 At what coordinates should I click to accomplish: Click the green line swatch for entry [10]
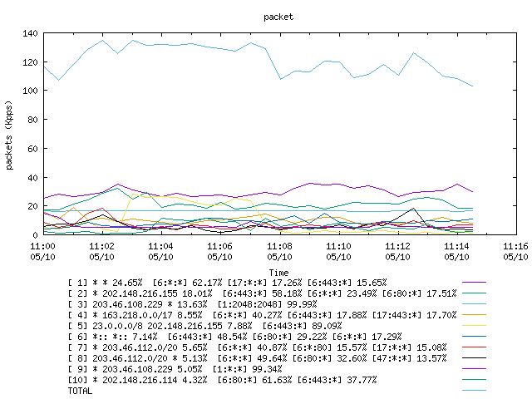pos(474,380)
